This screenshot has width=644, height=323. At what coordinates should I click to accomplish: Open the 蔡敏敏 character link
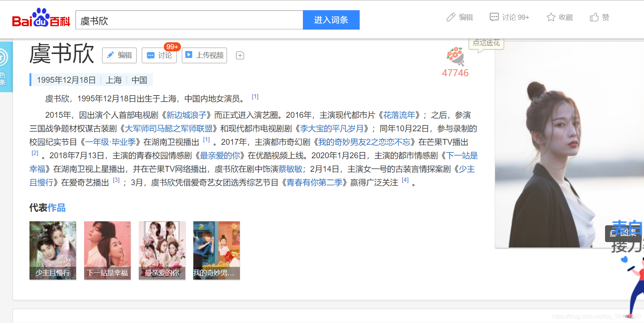290,169
